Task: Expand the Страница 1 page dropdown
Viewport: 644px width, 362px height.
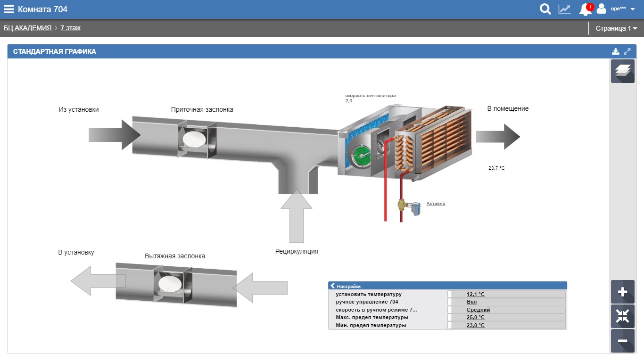Action: [x=616, y=28]
